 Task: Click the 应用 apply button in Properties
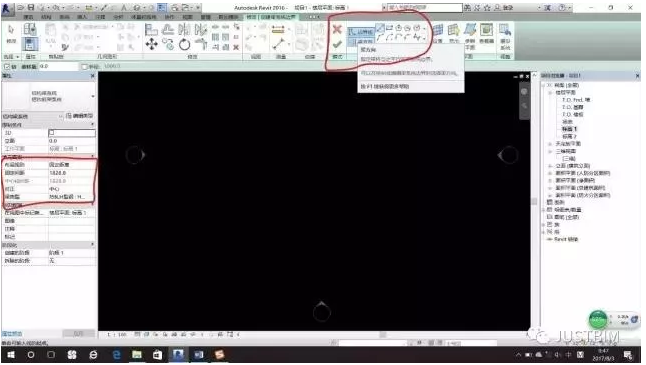click(78, 334)
